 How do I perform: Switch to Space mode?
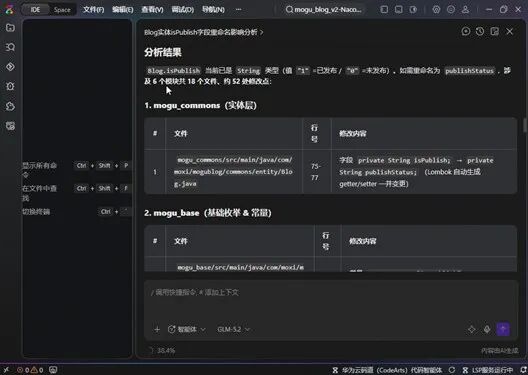pyautogui.click(x=62, y=10)
